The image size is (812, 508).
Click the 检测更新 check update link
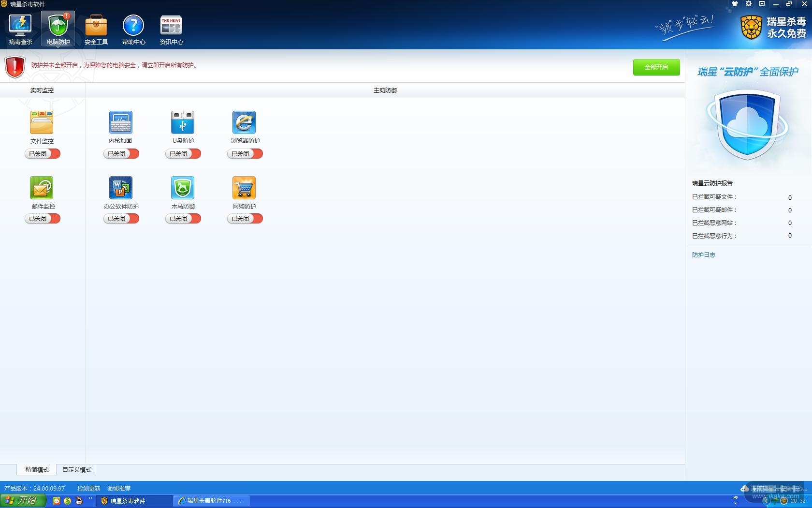89,489
